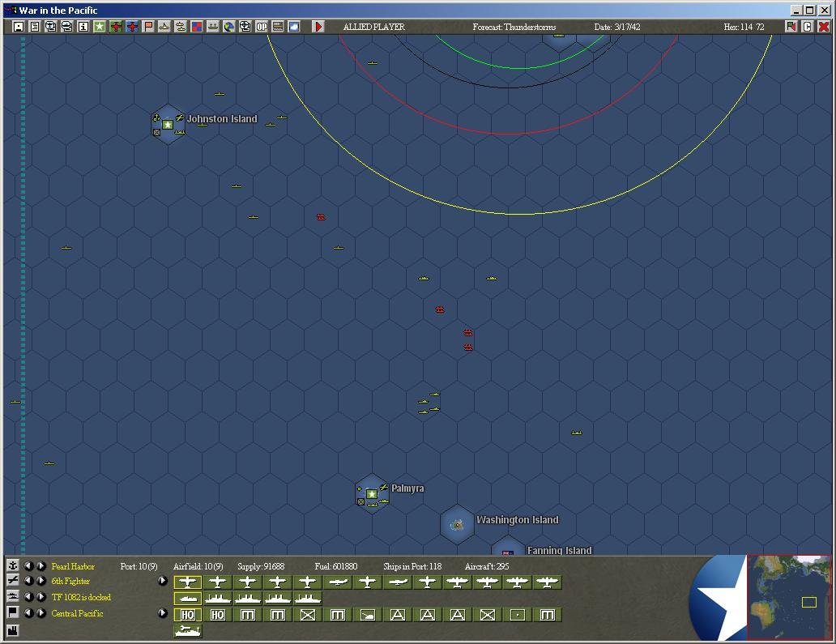Click the 'Supply: 91688' text

(261, 566)
